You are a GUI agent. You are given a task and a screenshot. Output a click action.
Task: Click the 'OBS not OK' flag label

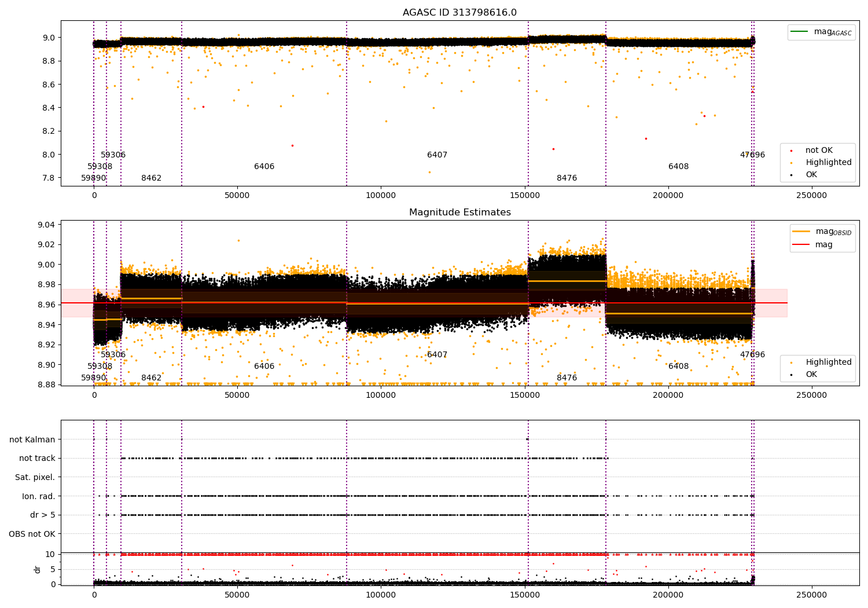(32, 534)
